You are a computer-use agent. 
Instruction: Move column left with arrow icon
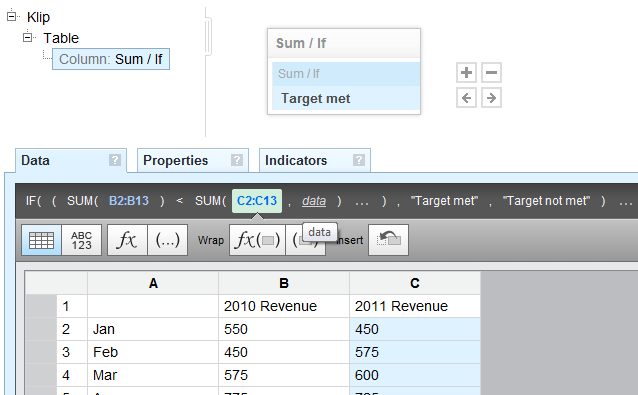[x=466, y=98]
